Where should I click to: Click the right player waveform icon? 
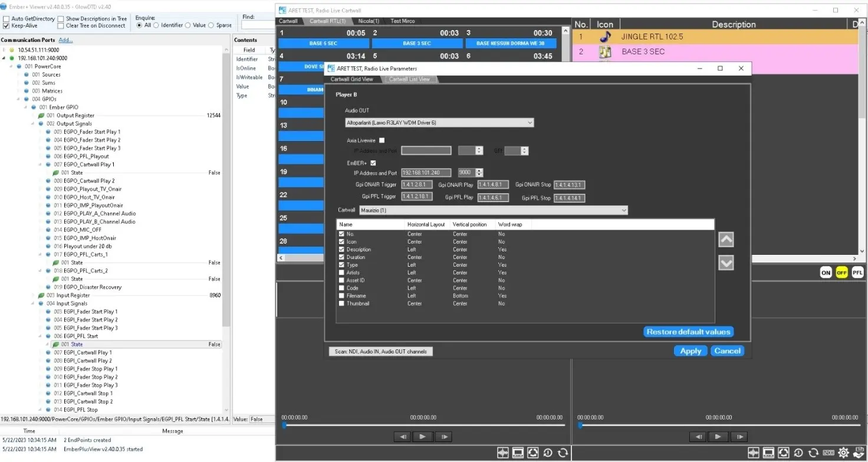pyautogui.click(x=753, y=453)
